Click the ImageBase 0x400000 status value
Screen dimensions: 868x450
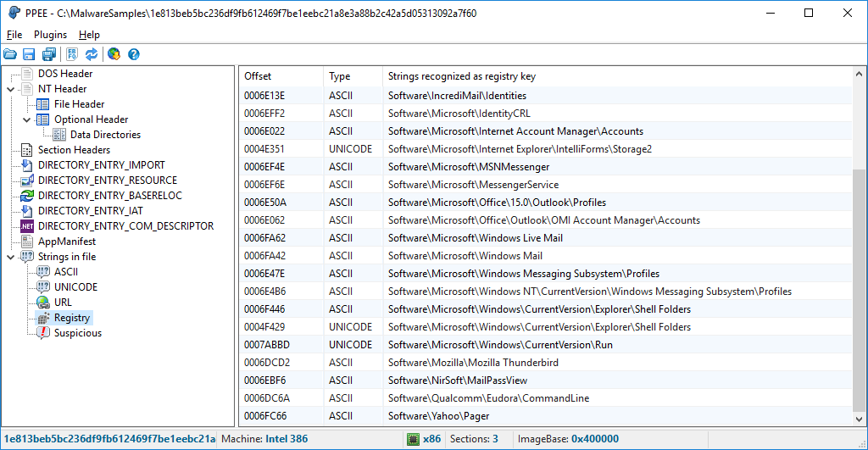(x=594, y=439)
